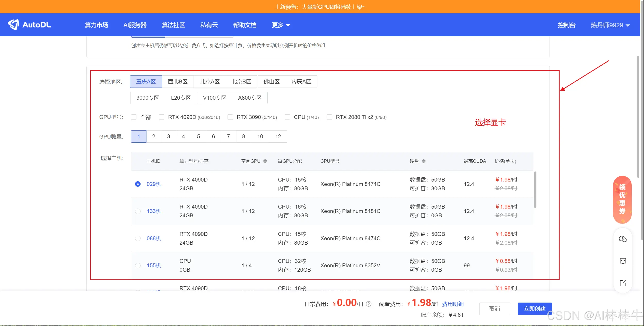Click the 最高CUDA column header

[x=475, y=161]
